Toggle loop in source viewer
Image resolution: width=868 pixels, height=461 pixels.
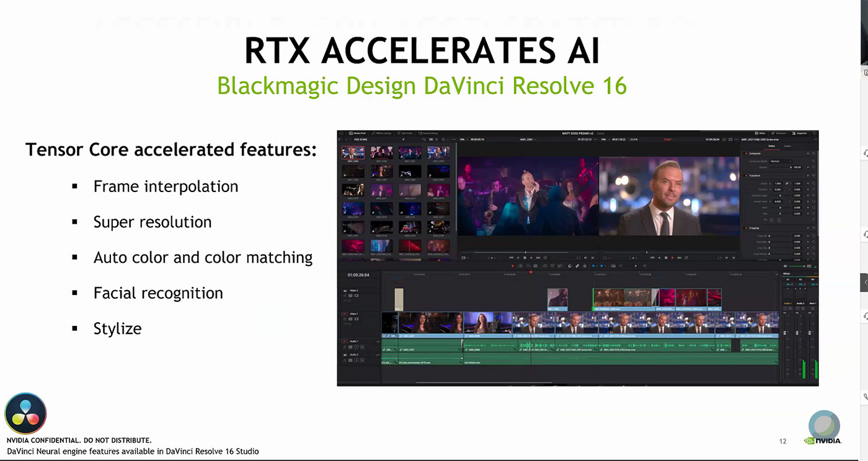pyautogui.click(x=545, y=258)
